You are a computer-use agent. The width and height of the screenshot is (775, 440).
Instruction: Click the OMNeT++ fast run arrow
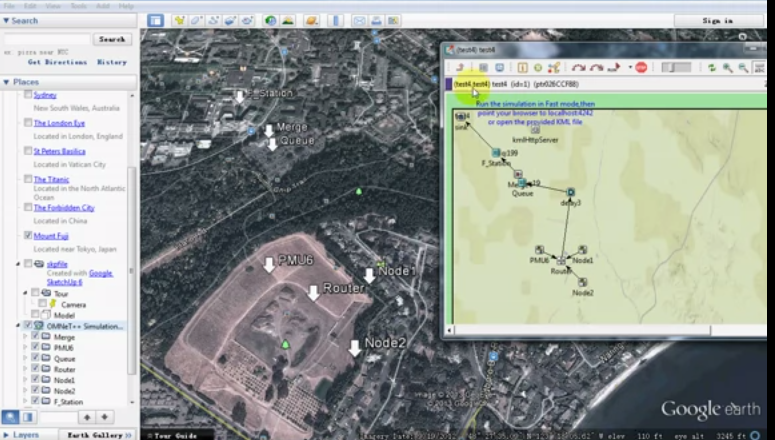596,68
